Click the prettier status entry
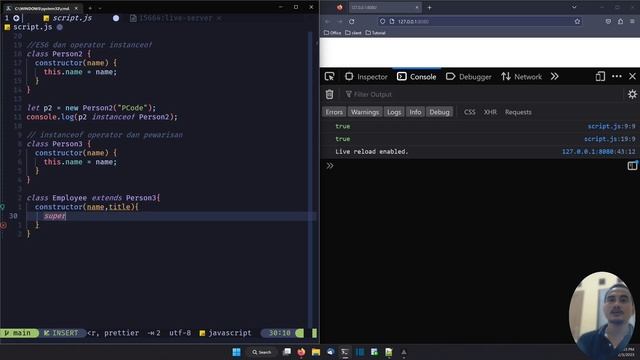Viewport: 640px width, 360px height. click(121, 333)
